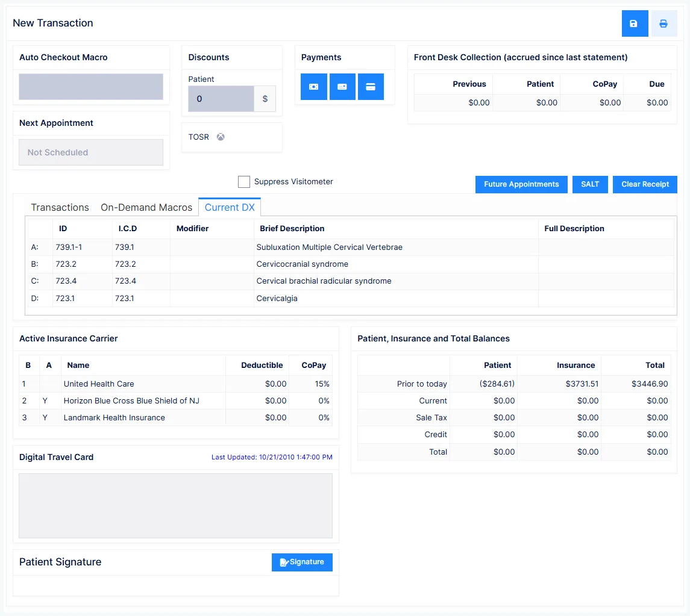Screen dimensions: 690x616
Task: Click the TOSR status icon
Action: (221, 137)
